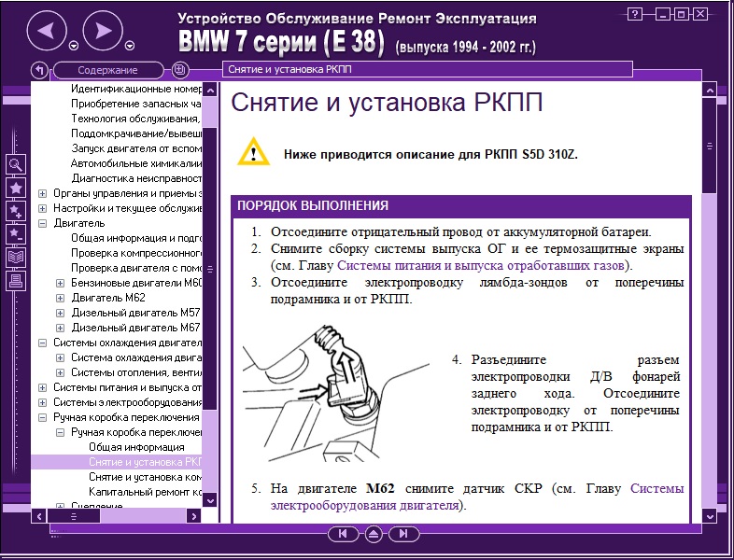Image resolution: width=734 pixels, height=560 pixels.
Task: Open the forward history dropdown arrow
Action: pos(130,46)
